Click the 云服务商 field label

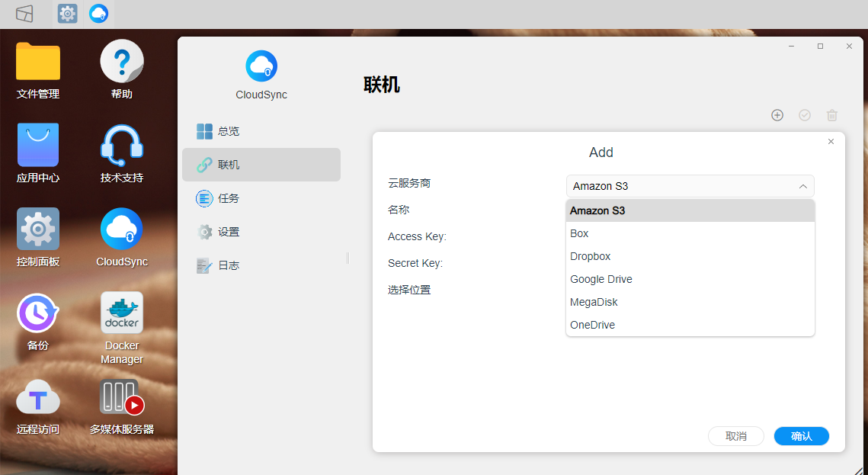coord(409,183)
